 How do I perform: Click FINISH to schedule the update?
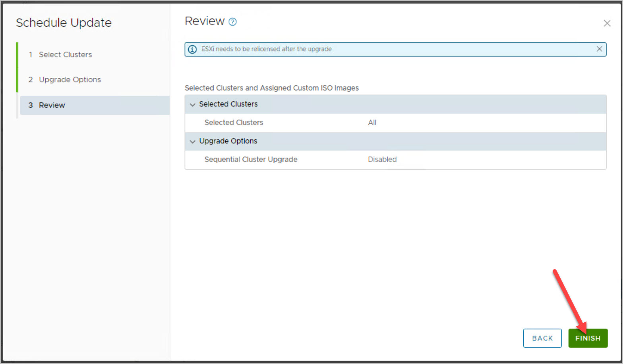(588, 338)
